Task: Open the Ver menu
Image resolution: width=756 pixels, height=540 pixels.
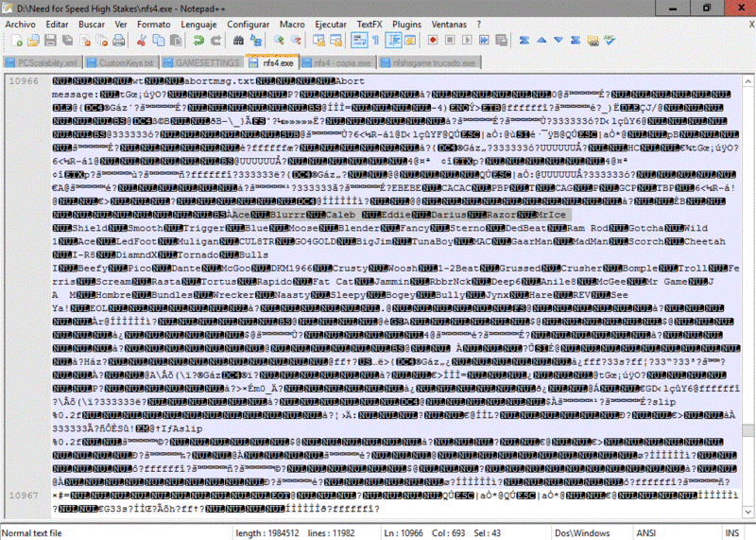Action: point(121,25)
